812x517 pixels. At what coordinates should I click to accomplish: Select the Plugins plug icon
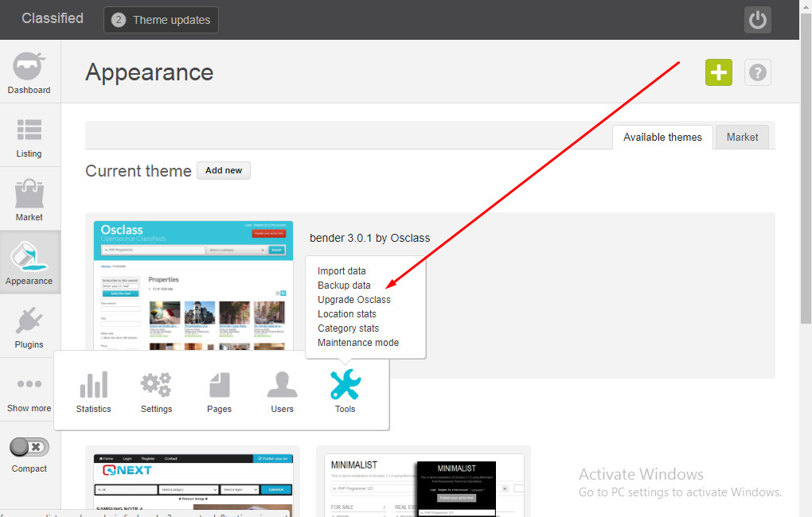[29, 321]
